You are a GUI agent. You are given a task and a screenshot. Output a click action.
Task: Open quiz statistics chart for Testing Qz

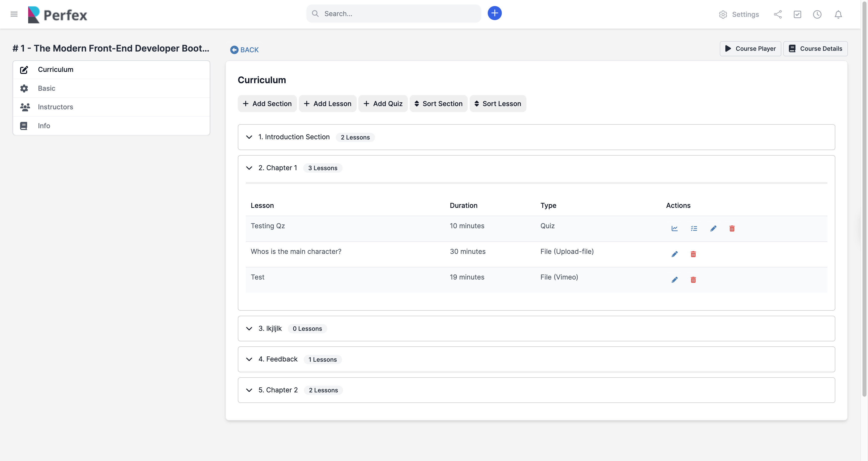pos(674,228)
